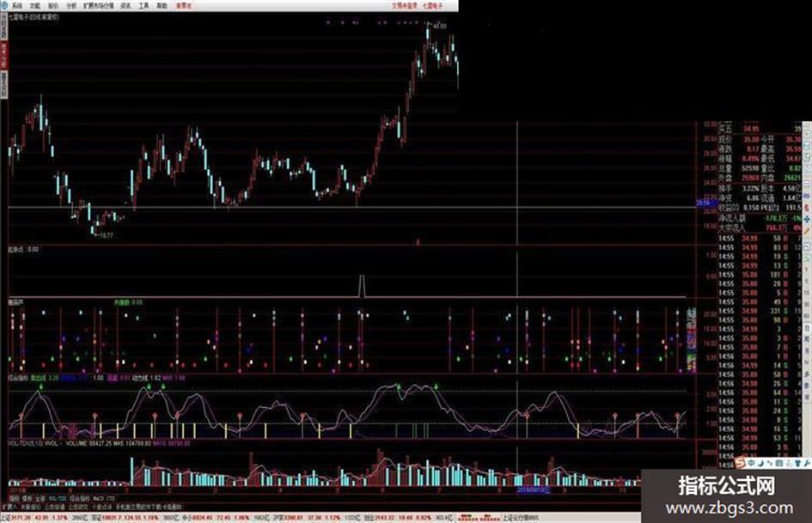The image size is (812, 523).
Task: Click the 大宗流入 row in quote panel
Action: click(760, 228)
